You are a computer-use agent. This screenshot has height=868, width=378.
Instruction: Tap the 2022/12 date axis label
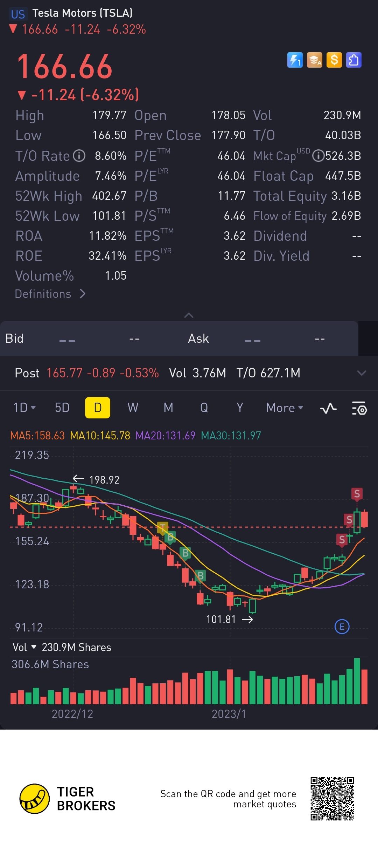[x=72, y=714]
